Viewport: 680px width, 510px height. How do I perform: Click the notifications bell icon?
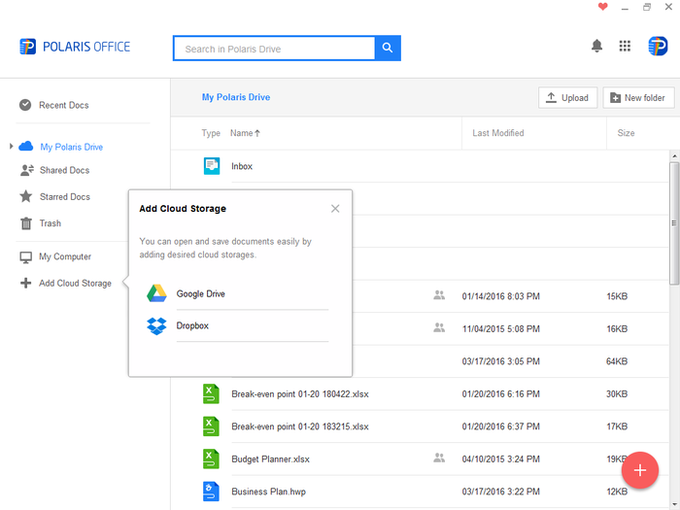click(597, 46)
